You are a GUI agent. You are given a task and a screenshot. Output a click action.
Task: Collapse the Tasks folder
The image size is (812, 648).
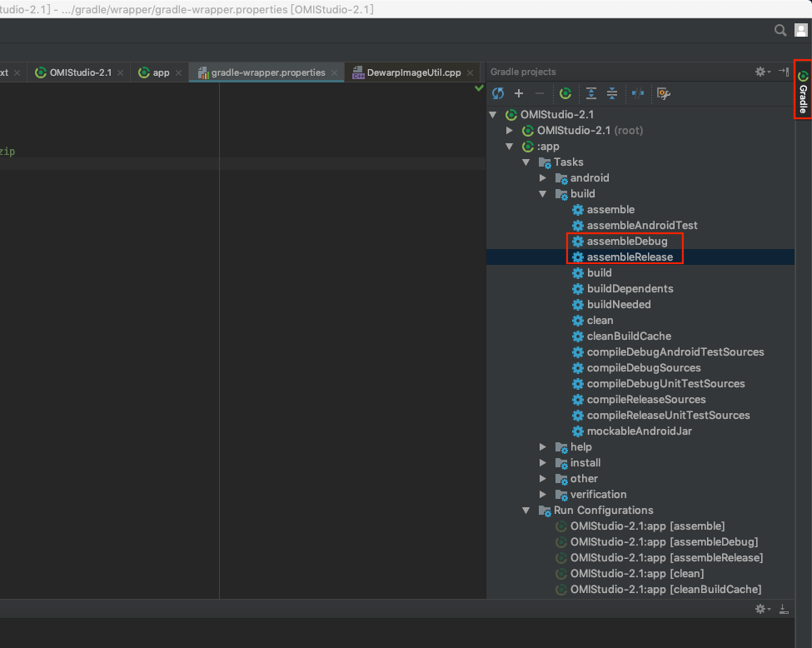pyautogui.click(x=526, y=162)
